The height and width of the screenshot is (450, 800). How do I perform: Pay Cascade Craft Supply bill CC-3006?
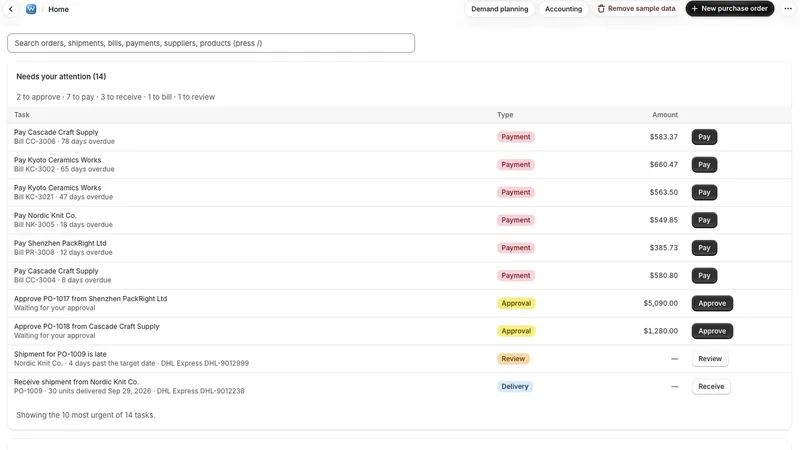coord(704,137)
